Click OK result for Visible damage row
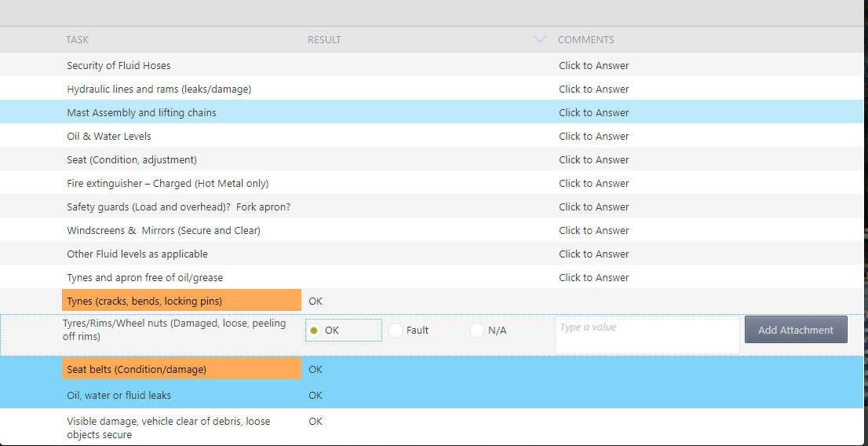Screen dimensions: 868x446 (315, 421)
